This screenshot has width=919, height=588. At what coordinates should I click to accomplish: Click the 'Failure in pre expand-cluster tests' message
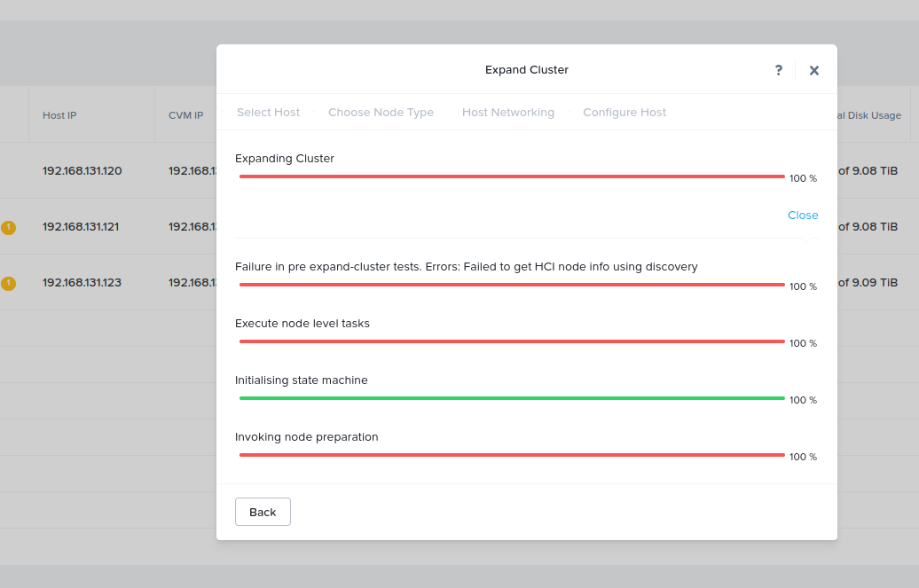[x=466, y=267]
